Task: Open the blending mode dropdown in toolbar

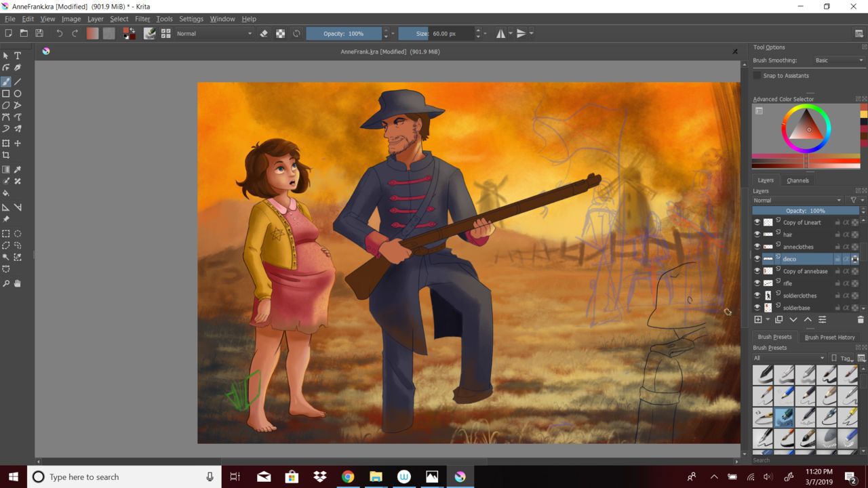Action: coord(214,33)
